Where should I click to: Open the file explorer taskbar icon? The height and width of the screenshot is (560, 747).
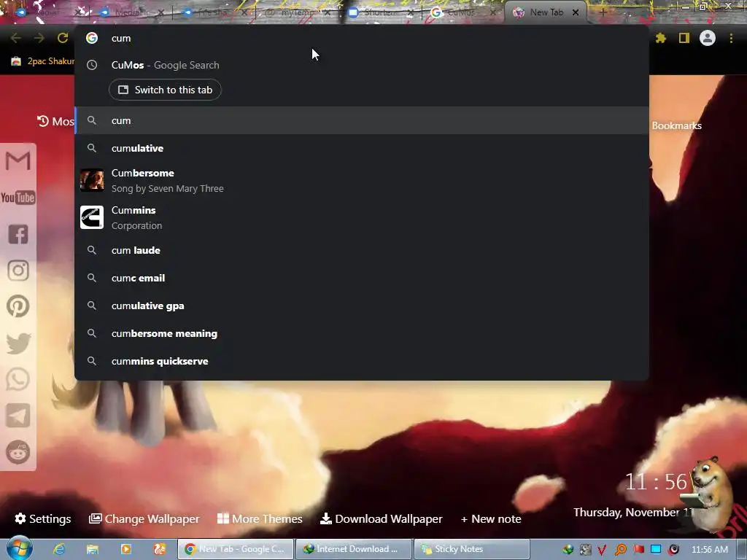click(x=93, y=549)
